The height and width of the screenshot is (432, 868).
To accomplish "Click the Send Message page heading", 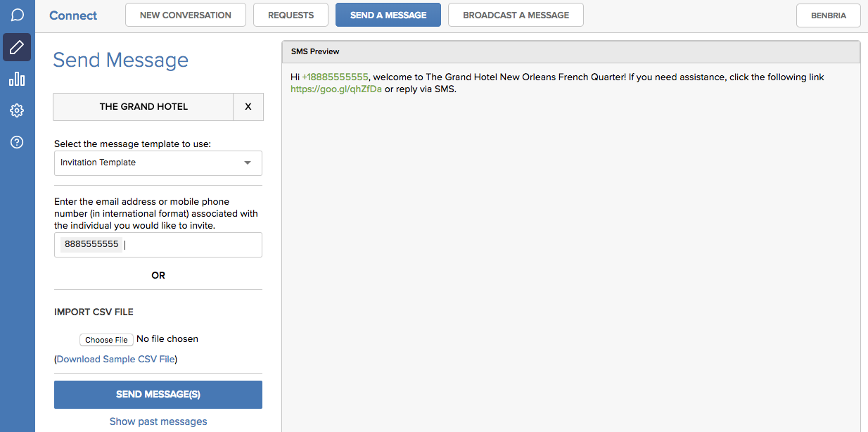I will click(121, 60).
